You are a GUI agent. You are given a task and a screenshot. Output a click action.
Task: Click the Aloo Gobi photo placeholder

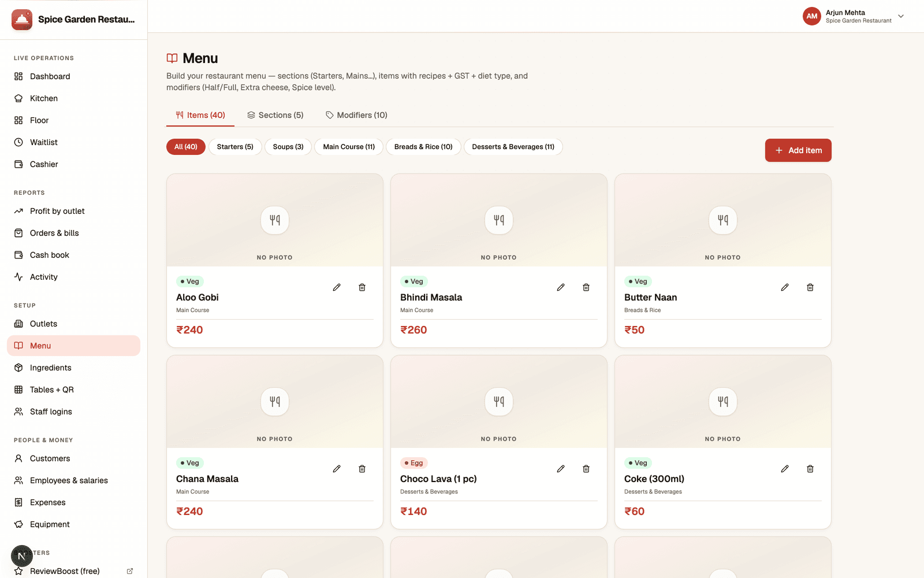[275, 220]
